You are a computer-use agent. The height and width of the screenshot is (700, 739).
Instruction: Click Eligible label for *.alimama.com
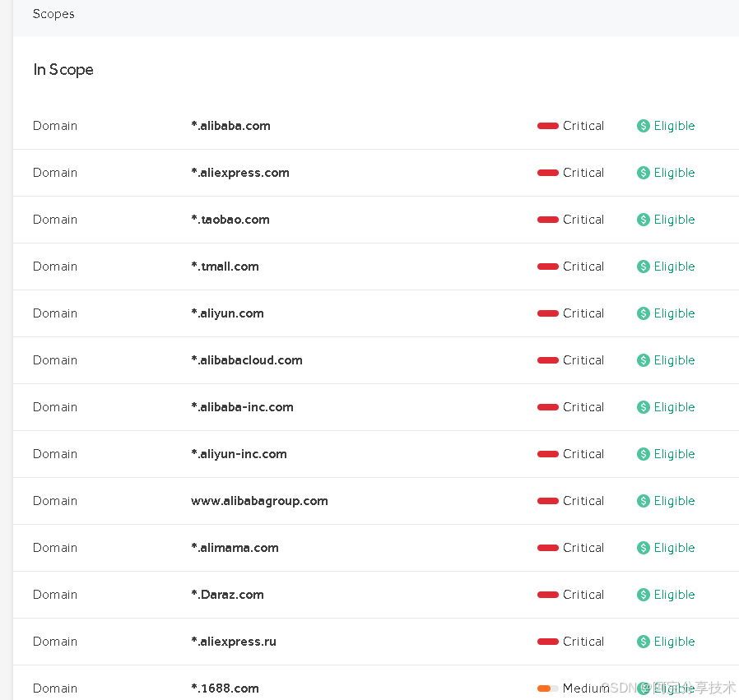click(674, 547)
